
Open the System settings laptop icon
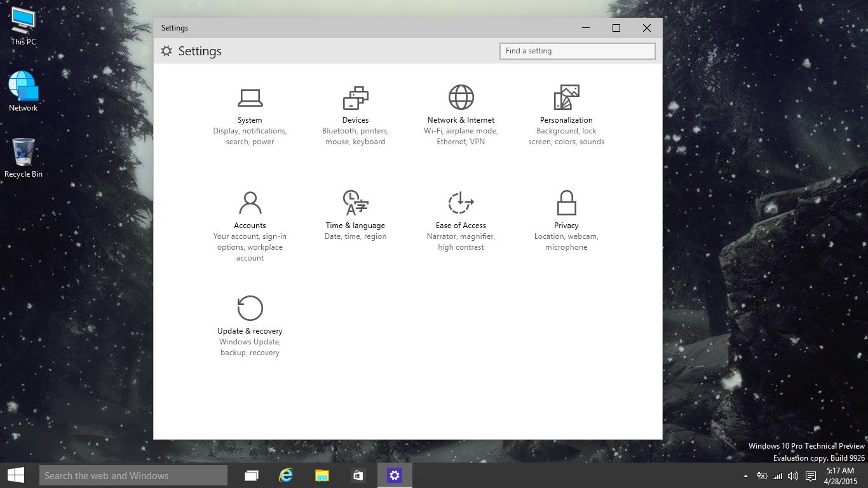click(250, 97)
